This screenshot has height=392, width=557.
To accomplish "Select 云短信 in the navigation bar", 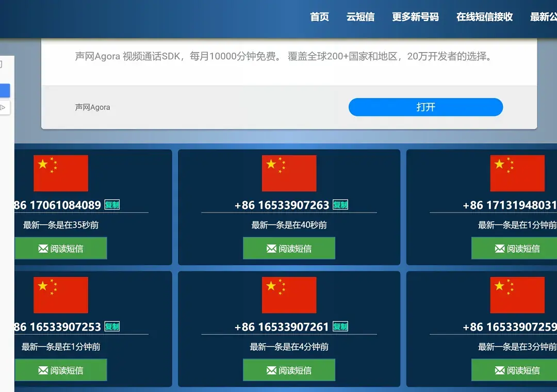I will pos(361,17).
